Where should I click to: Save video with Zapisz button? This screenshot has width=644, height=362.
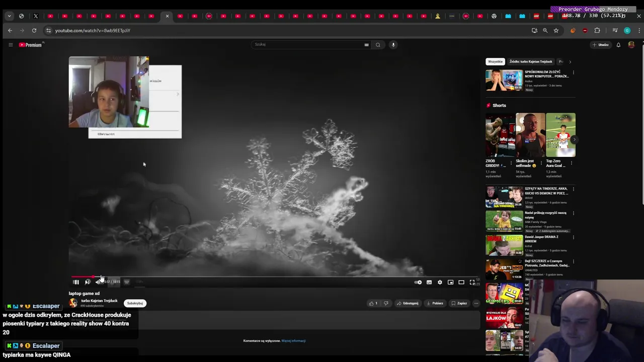click(x=459, y=303)
